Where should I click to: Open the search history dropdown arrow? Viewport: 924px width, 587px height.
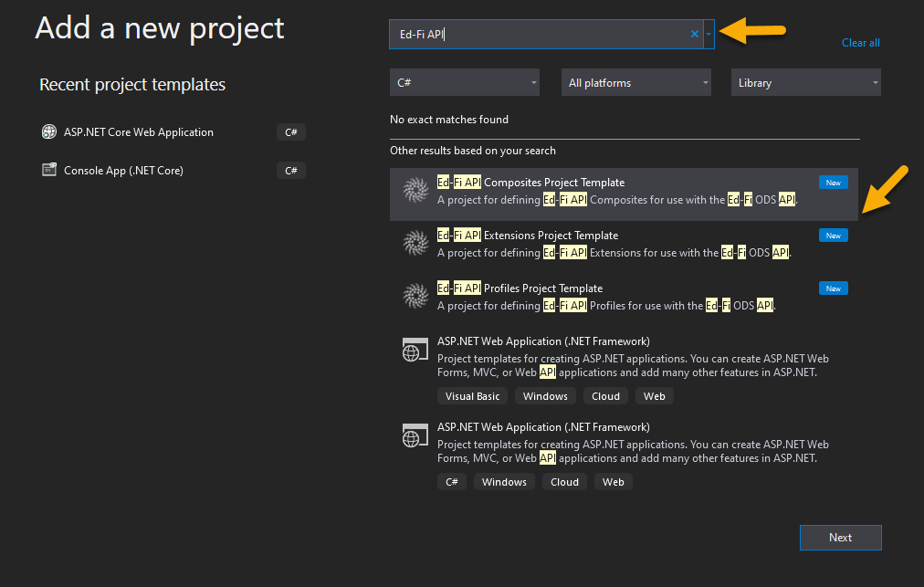709,33
